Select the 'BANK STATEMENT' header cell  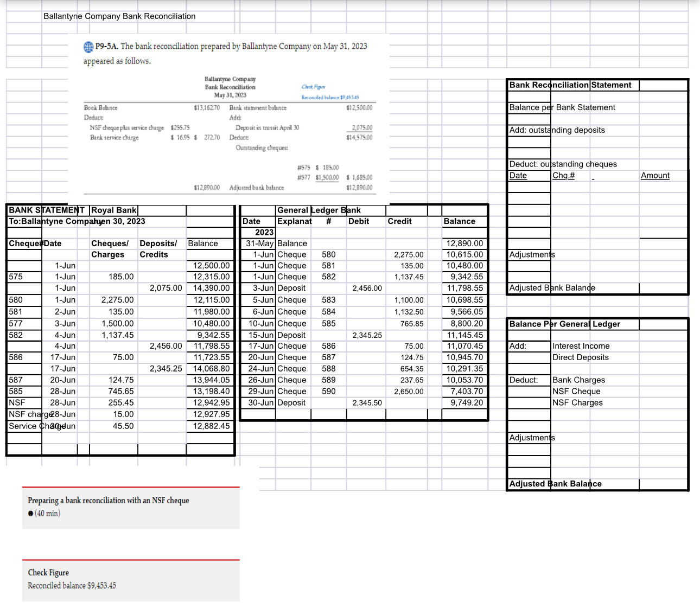47,210
